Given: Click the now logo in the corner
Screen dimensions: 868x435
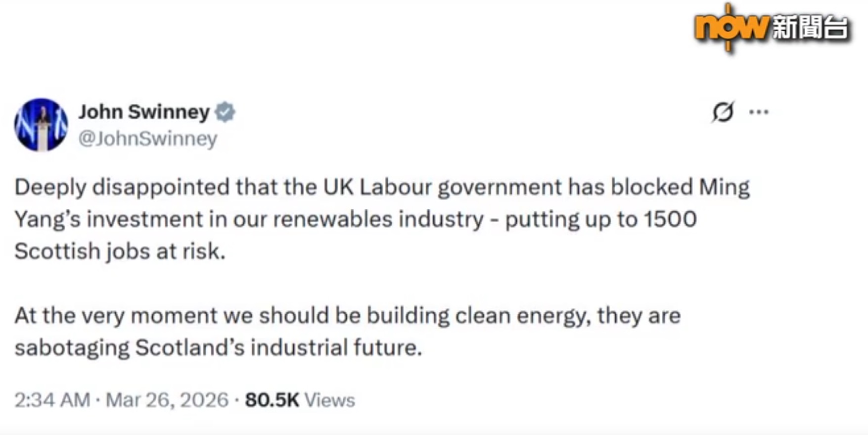Looking at the screenshot, I should tap(731, 27).
